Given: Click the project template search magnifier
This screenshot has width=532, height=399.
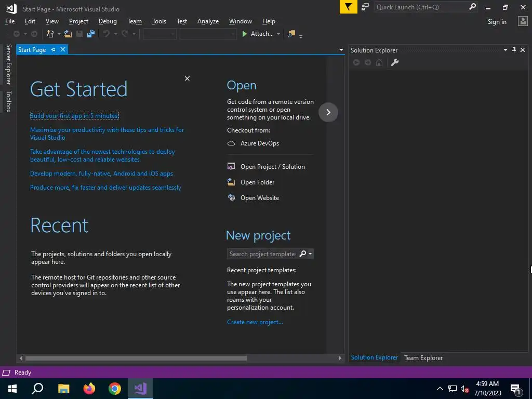Looking at the screenshot, I should tap(303, 254).
